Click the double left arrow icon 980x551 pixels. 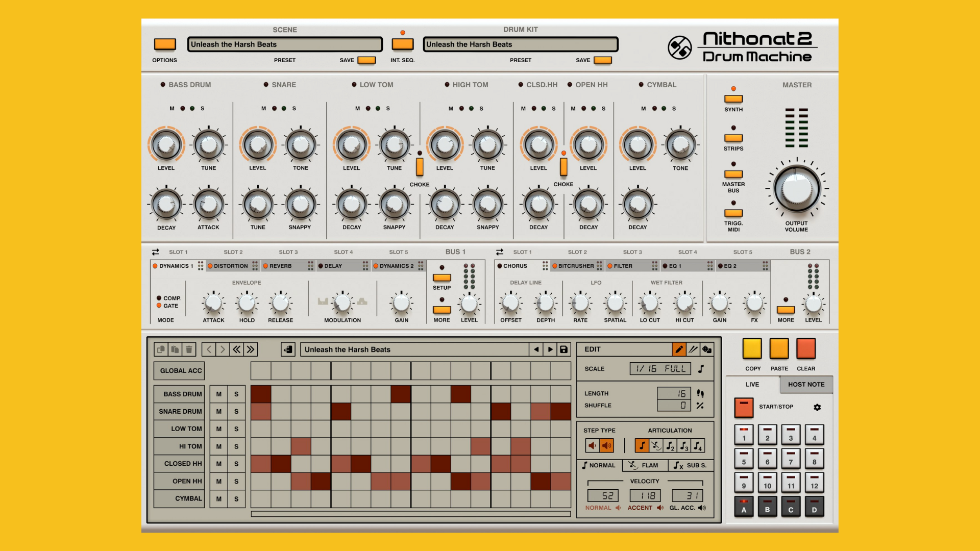tap(237, 349)
